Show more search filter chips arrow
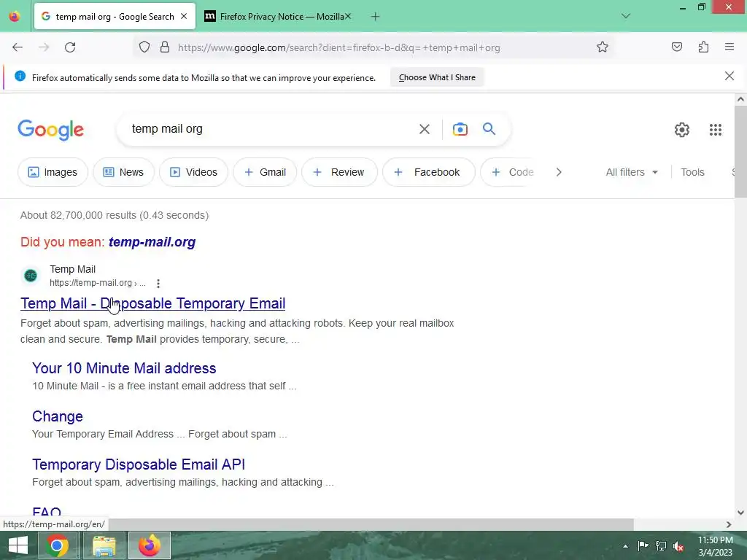Screen dimensions: 747x560 [559, 172]
